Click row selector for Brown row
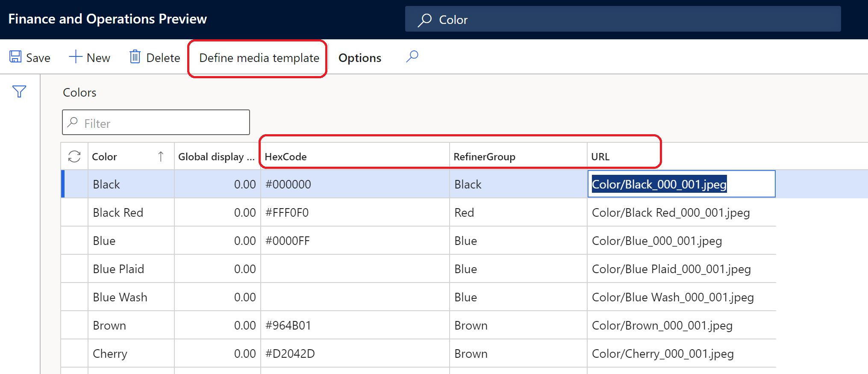The image size is (868, 374). pyautogui.click(x=74, y=325)
